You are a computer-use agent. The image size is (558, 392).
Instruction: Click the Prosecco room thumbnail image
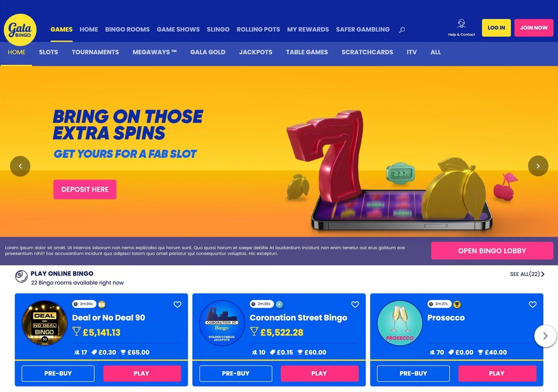click(400, 323)
